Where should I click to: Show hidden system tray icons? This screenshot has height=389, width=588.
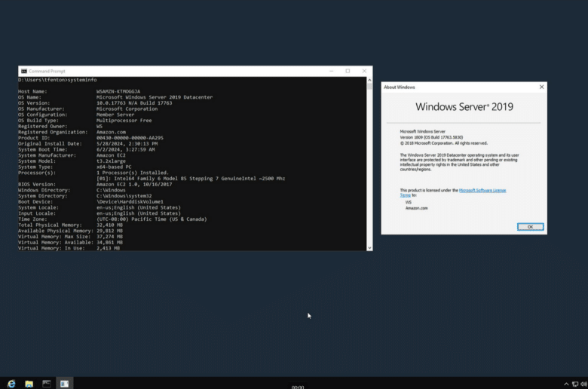coord(566,384)
